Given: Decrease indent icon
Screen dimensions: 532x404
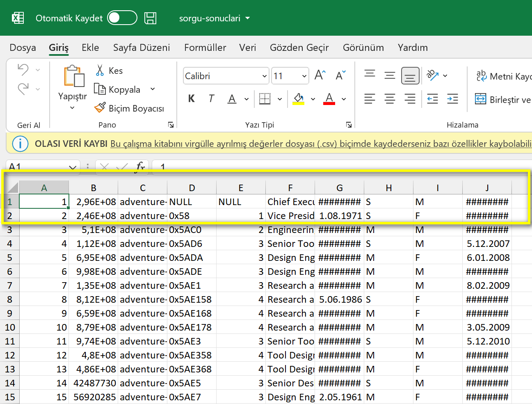Looking at the screenshot, I should point(432,99).
